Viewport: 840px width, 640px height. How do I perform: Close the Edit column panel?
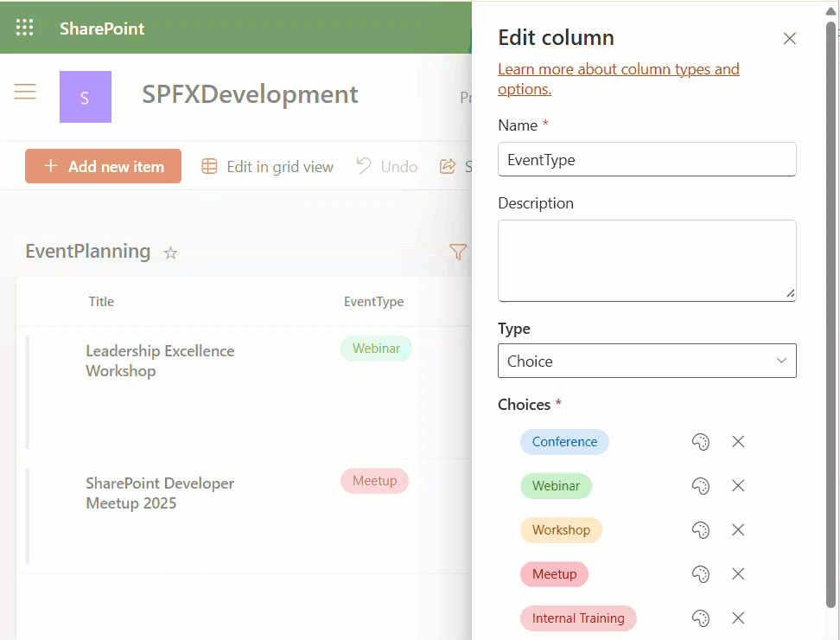tap(790, 38)
